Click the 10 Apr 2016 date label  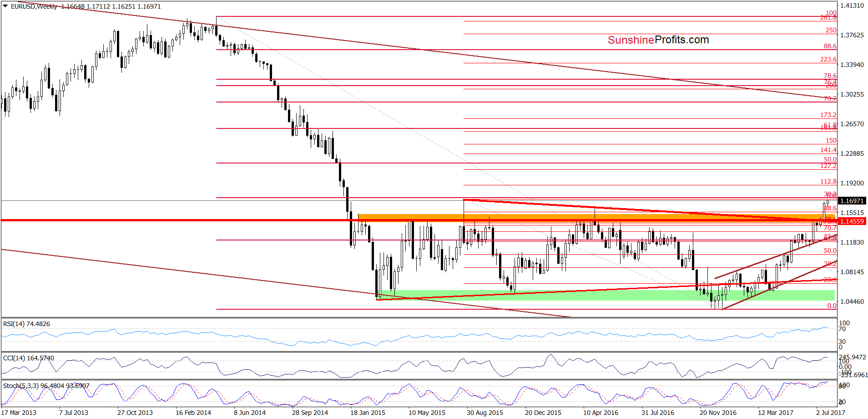click(x=601, y=413)
